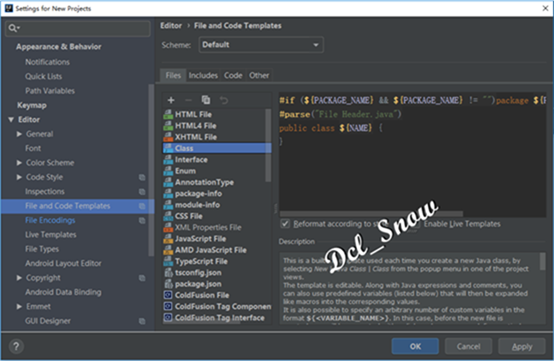Click the description pane scrollbar
This screenshot has width=554, height=361.
542,262
